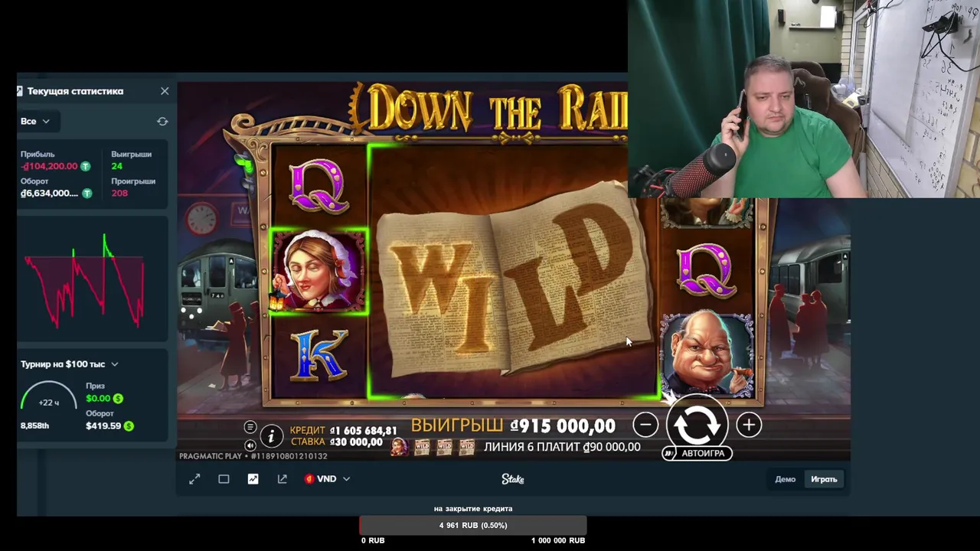Viewport: 980px width, 551px height.
Task: Click the Приз $0.00 value
Action: 98,398
